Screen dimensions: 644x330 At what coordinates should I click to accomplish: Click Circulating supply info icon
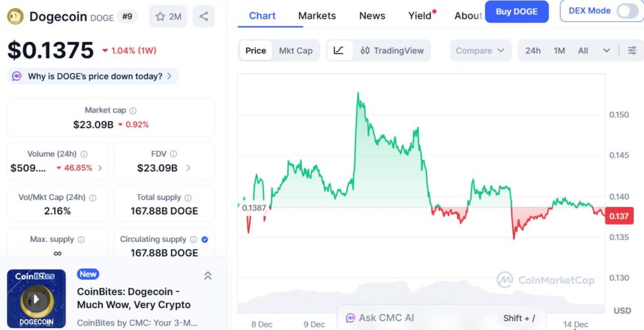click(x=194, y=239)
